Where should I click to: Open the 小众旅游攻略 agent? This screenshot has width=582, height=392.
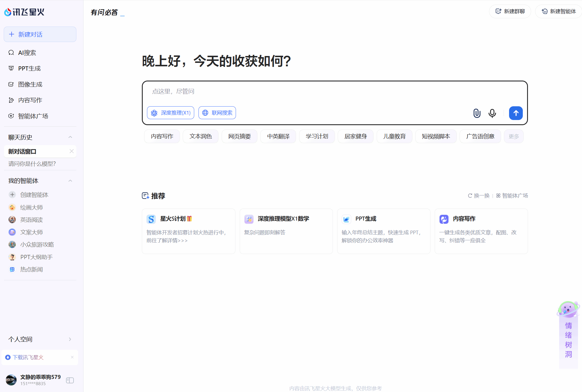[37, 245]
